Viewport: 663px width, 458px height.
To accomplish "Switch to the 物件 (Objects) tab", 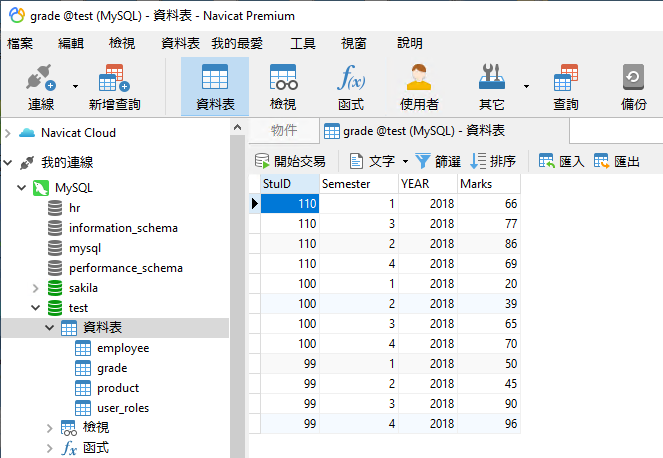I will coord(284,131).
